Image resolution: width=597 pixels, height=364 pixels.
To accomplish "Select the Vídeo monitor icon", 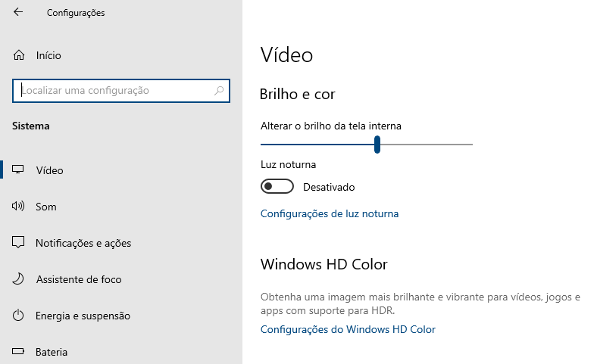I will pos(18,170).
